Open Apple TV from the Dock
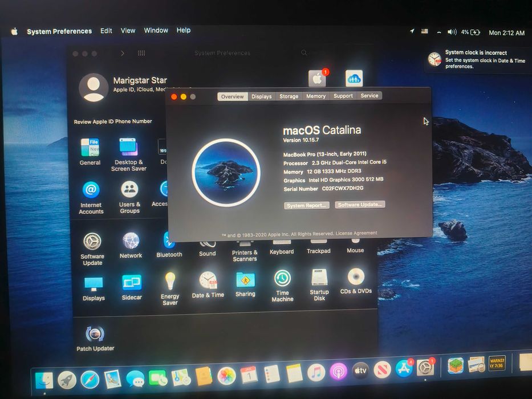This screenshot has width=532, height=399. (x=360, y=370)
